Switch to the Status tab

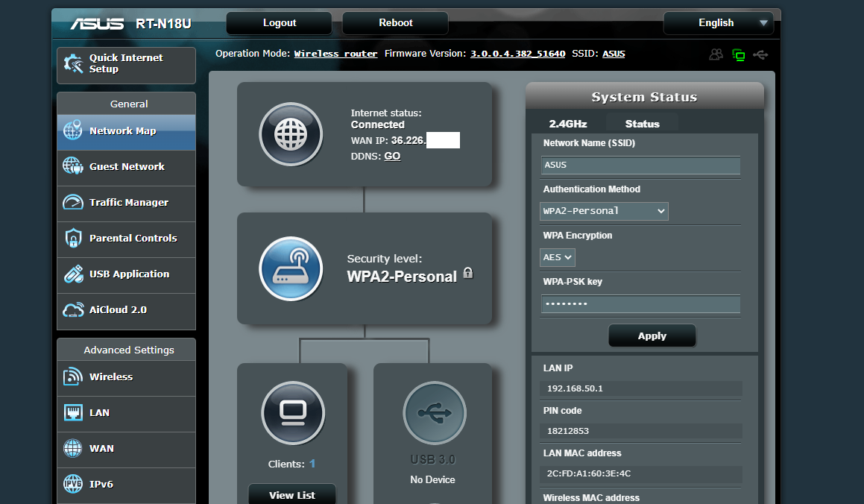(x=642, y=123)
